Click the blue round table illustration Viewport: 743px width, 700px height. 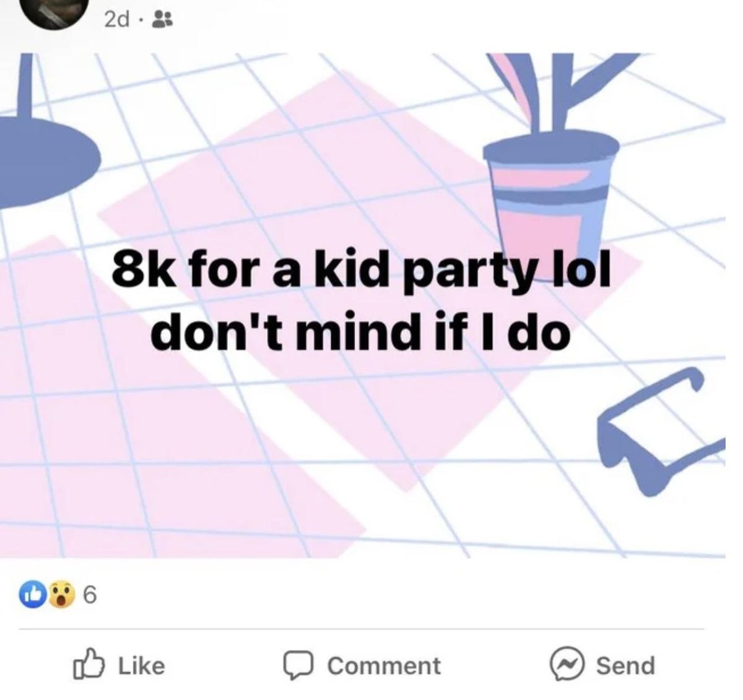45,136
